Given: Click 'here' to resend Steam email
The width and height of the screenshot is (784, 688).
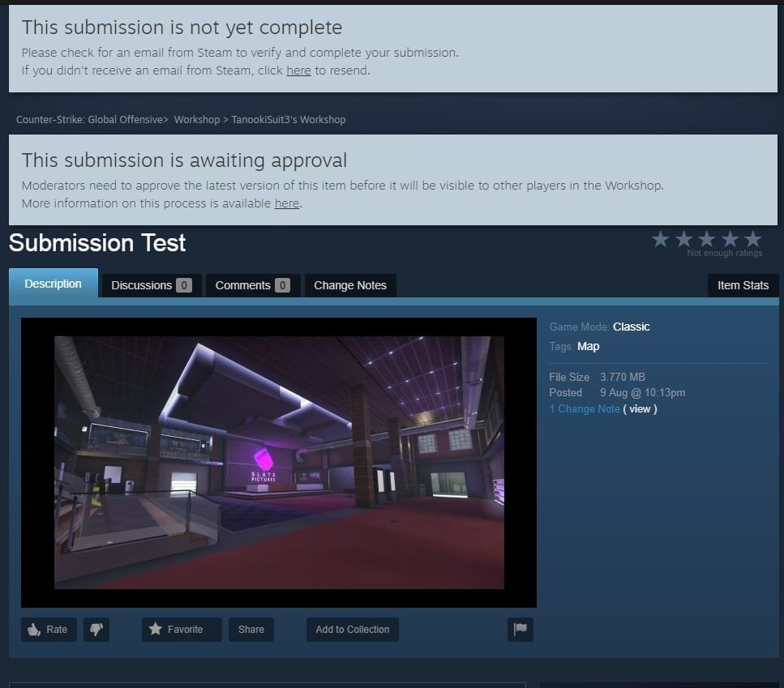Looking at the screenshot, I should (298, 71).
